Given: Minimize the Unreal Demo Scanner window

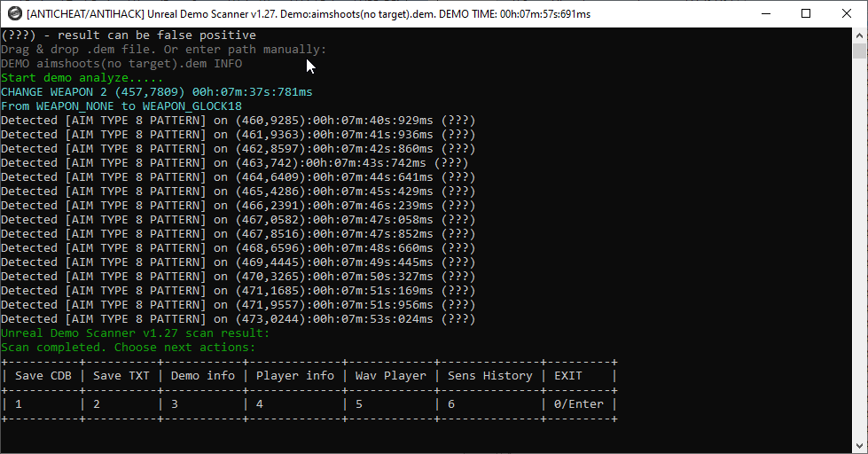Looking at the screenshot, I should [x=766, y=13].
